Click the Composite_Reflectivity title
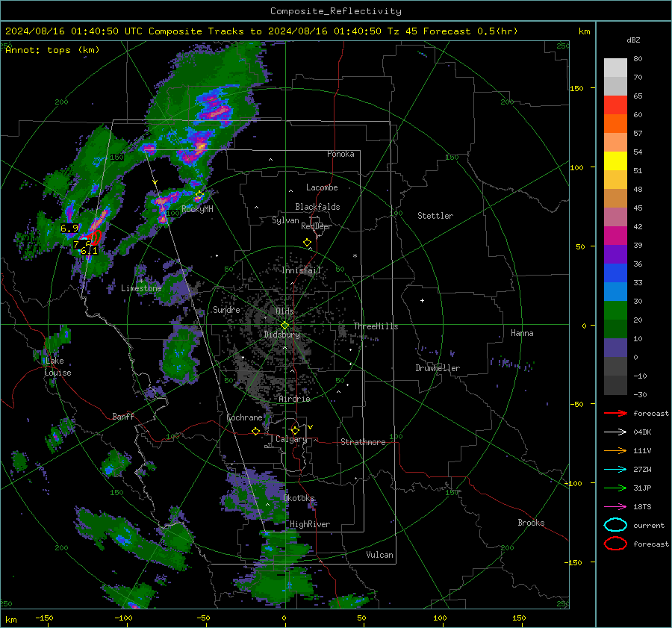Viewport: 672px width, 628px height. pyautogui.click(x=336, y=11)
